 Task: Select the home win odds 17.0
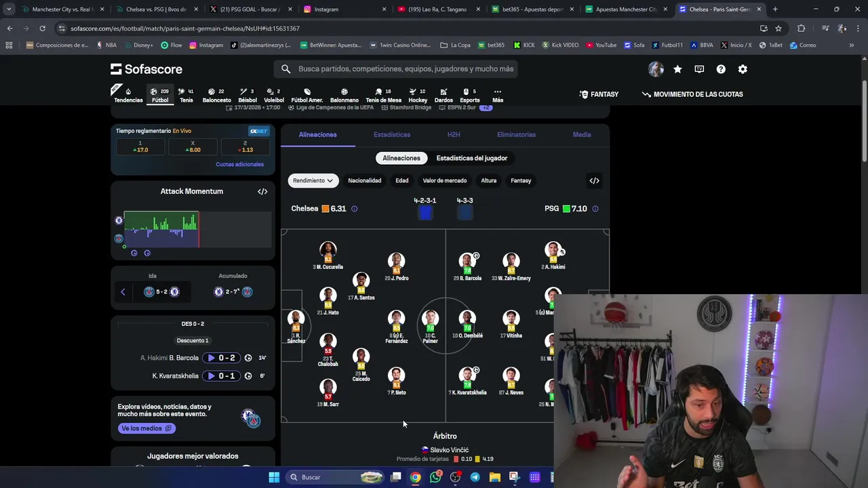click(140, 146)
